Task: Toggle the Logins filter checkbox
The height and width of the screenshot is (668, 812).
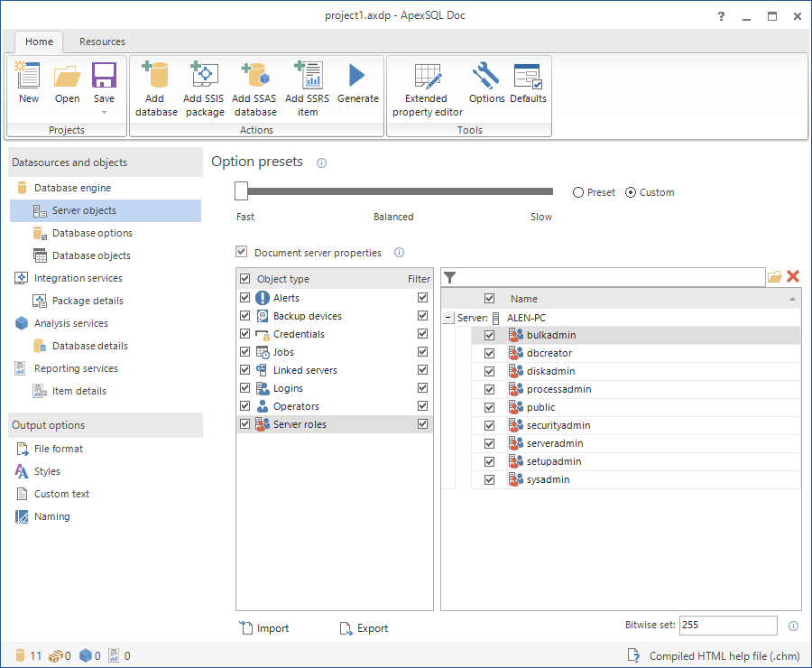Action: click(422, 387)
